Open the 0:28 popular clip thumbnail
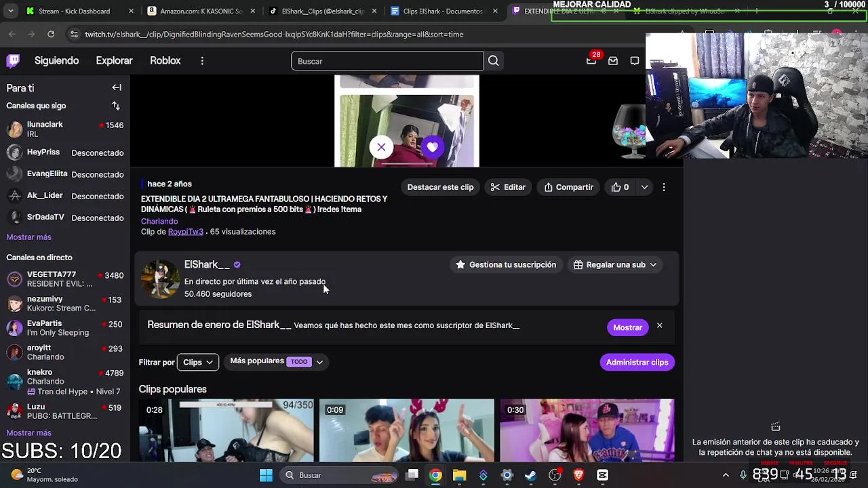Viewport: 868px width, 488px height. [226, 430]
